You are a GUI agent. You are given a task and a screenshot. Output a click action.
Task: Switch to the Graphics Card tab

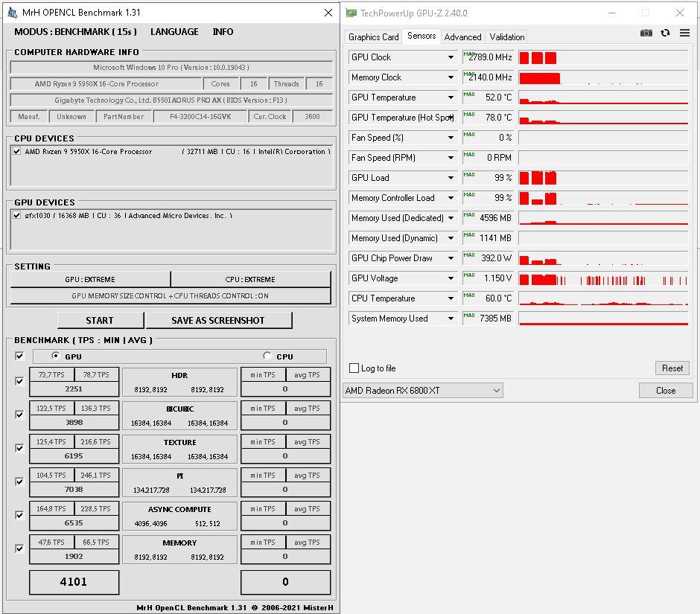373,37
